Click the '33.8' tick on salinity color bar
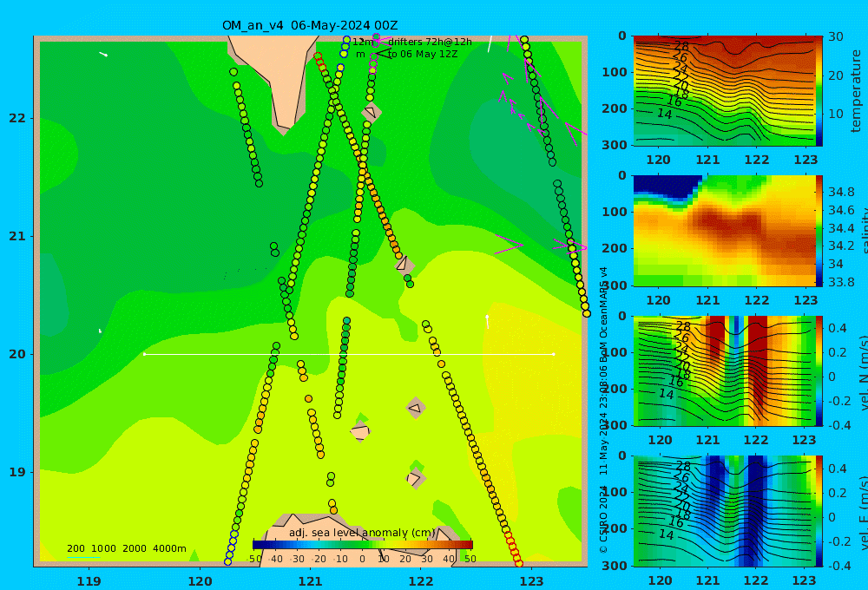This screenshot has height=590, width=868. (x=841, y=282)
